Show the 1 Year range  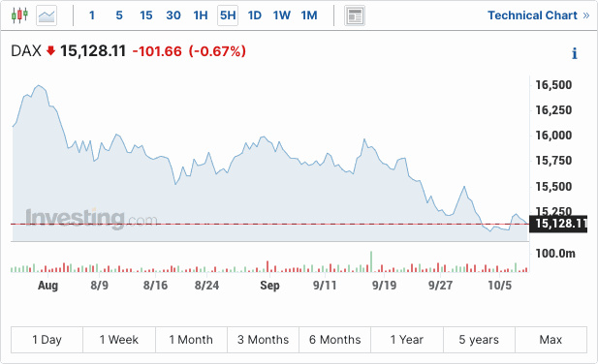[x=407, y=340]
